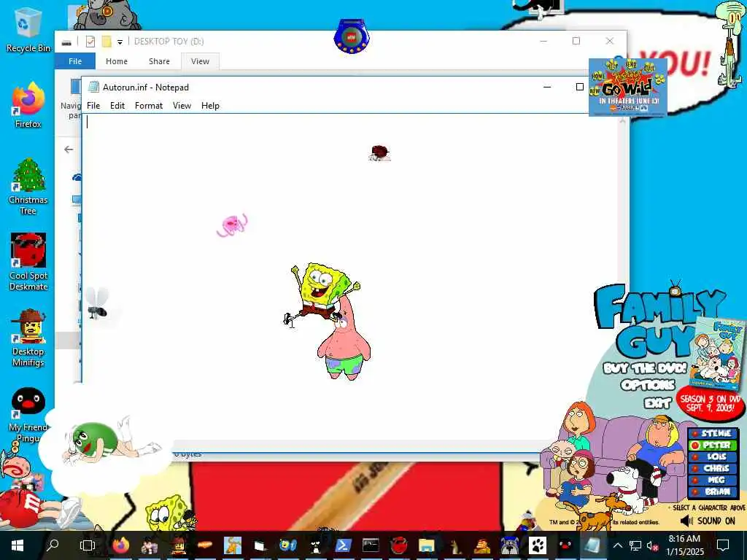This screenshot has width=747, height=560.
Task: Open Notepad View menu
Action: point(182,106)
